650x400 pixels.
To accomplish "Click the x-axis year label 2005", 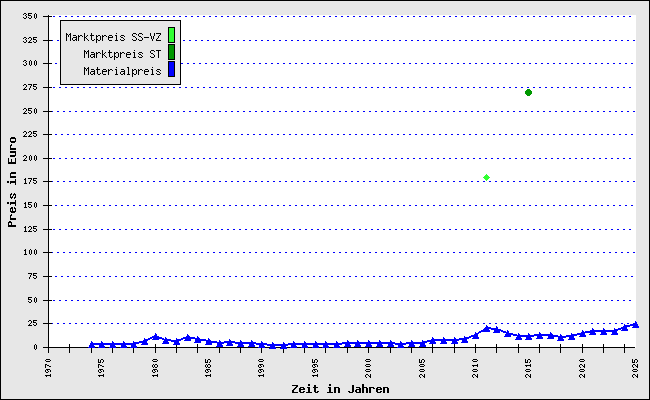I will pos(422,368).
